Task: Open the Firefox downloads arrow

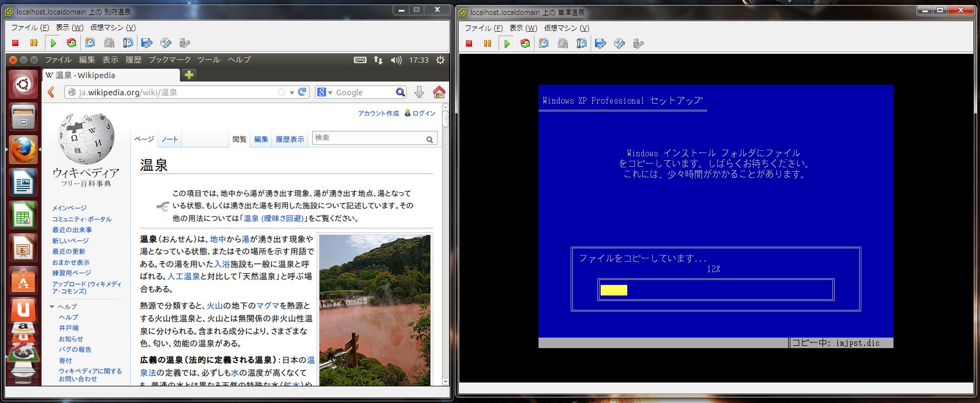Action: pos(419,92)
